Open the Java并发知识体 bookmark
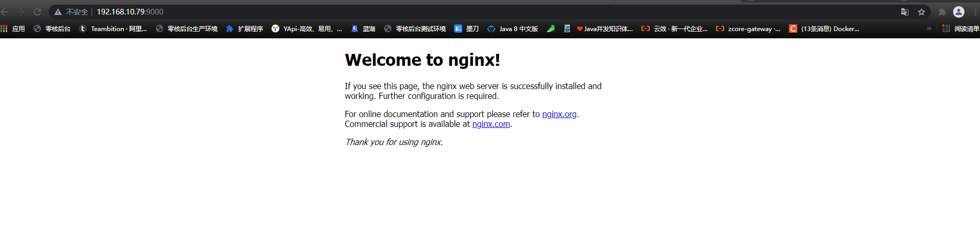 pos(605,28)
